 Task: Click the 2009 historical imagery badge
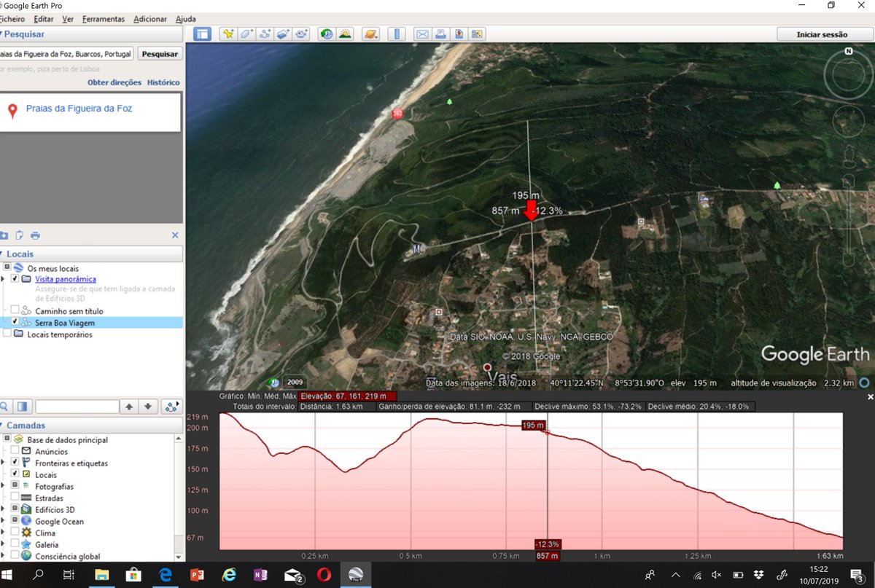295,382
